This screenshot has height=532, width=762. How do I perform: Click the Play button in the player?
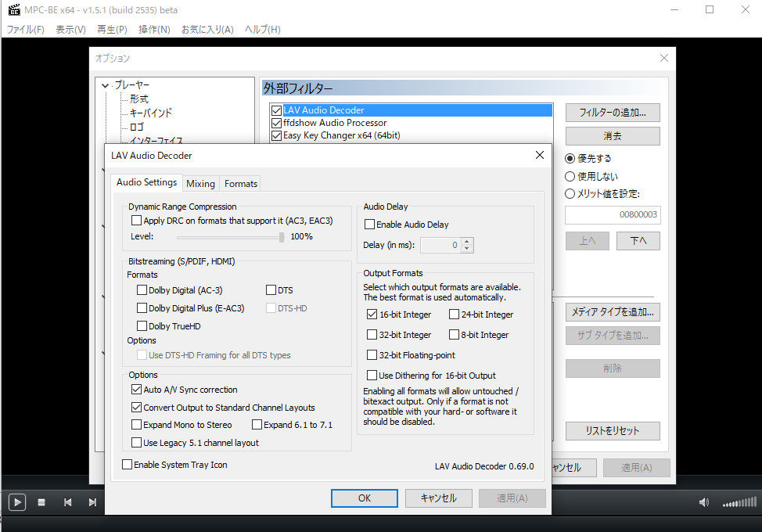(x=17, y=501)
